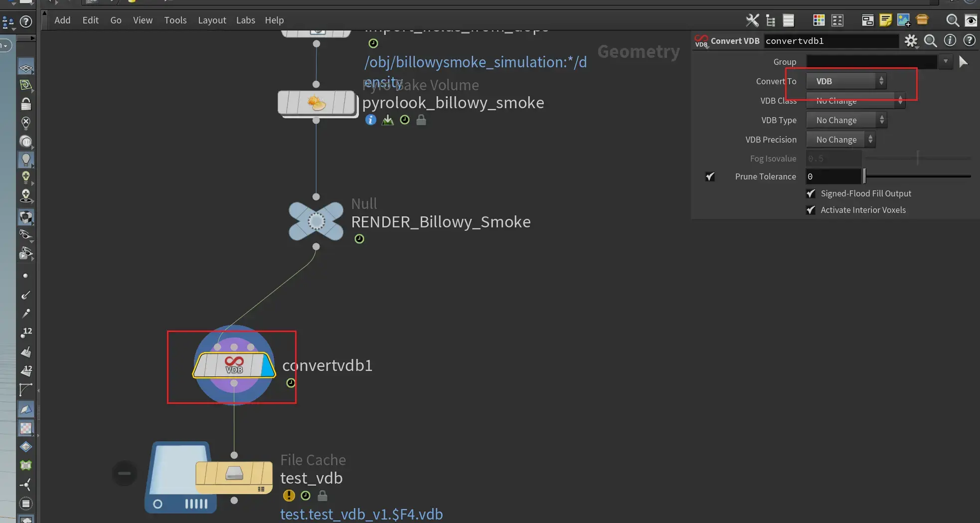This screenshot has height=523, width=980.
Task: Toggle the Prune Tolerance checkbox
Action: [710, 176]
